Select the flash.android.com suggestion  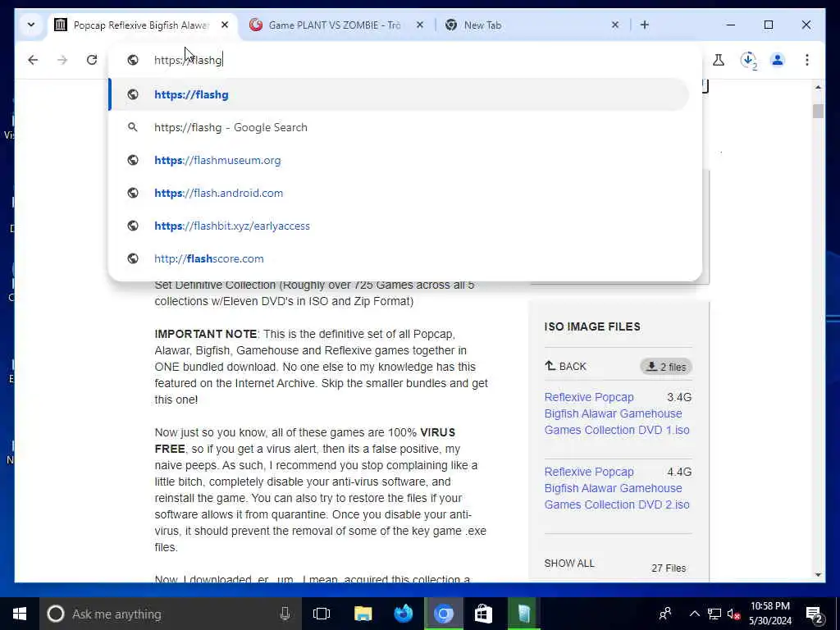click(399, 193)
